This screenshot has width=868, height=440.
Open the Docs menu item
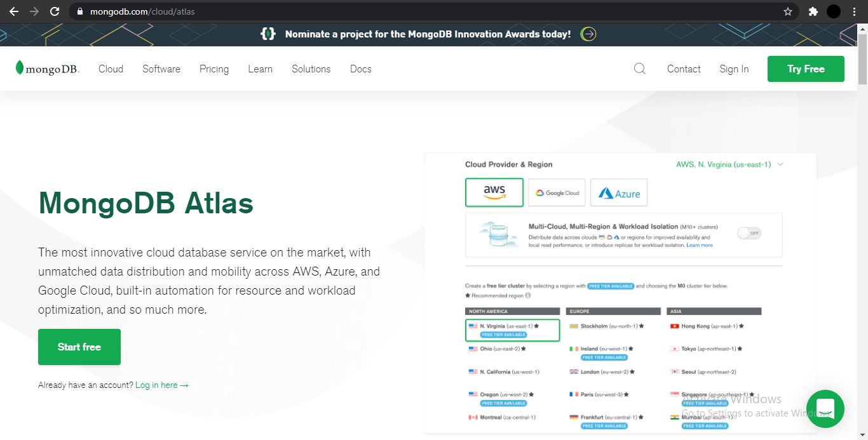tap(360, 69)
